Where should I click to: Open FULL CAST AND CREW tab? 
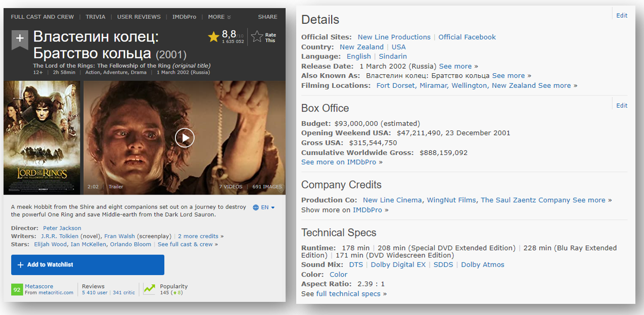(x=42, y=17)
